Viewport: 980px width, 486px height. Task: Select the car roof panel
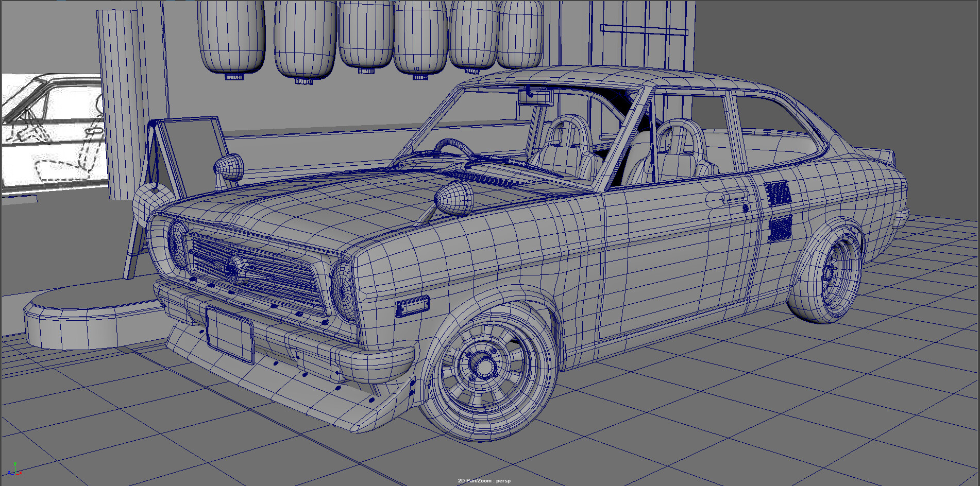[593, 77]
